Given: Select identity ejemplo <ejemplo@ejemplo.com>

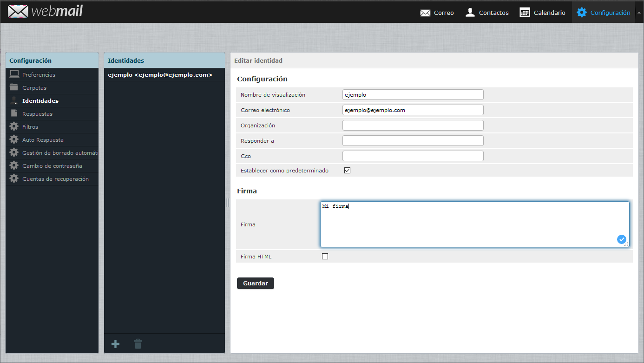Looking at the screenshot, I should (x=164, y=75).
